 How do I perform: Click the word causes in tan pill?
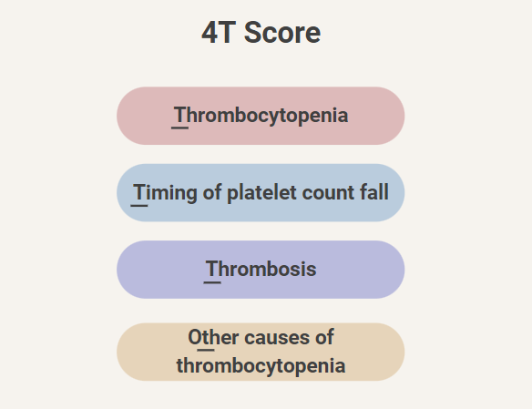tap(277, 338)
